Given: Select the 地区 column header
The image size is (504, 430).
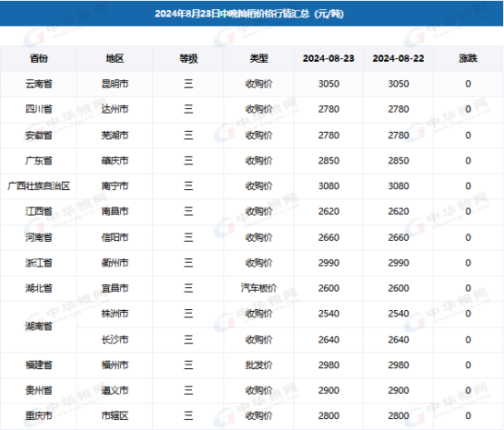Looking at the screenshot, I should tap(115, 58).
